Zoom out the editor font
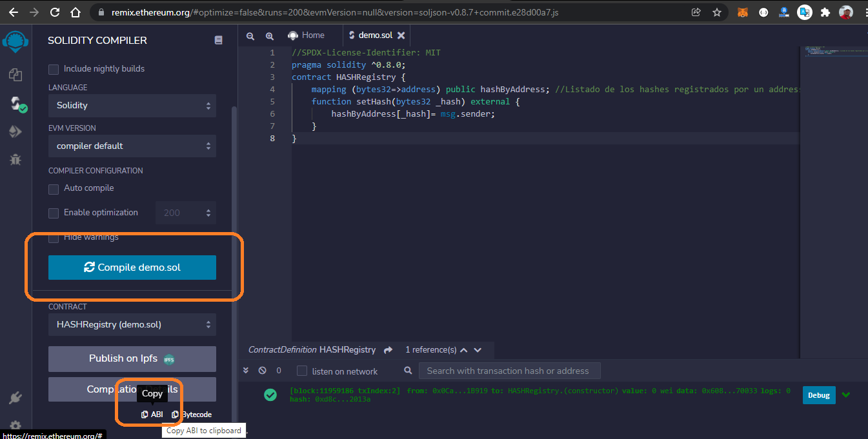The width and height of the screenshot is (868, 439). coord(250,36)
